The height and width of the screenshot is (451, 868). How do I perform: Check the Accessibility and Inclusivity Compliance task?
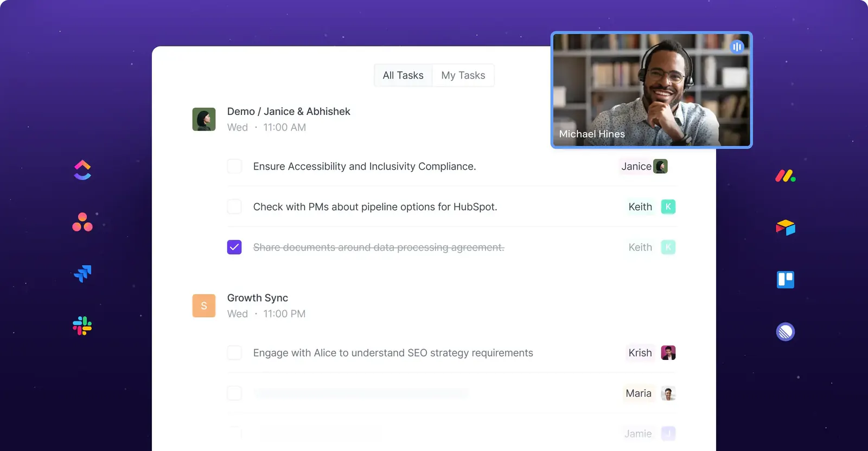(x=234, y=166)
